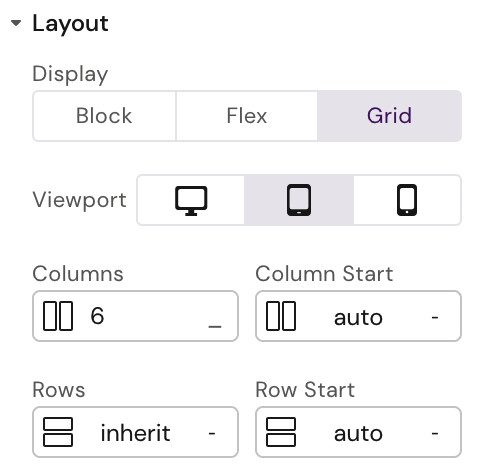484x476 pixels.
Task: Open the Rows unit dropdown
Action: pos(212,433)
